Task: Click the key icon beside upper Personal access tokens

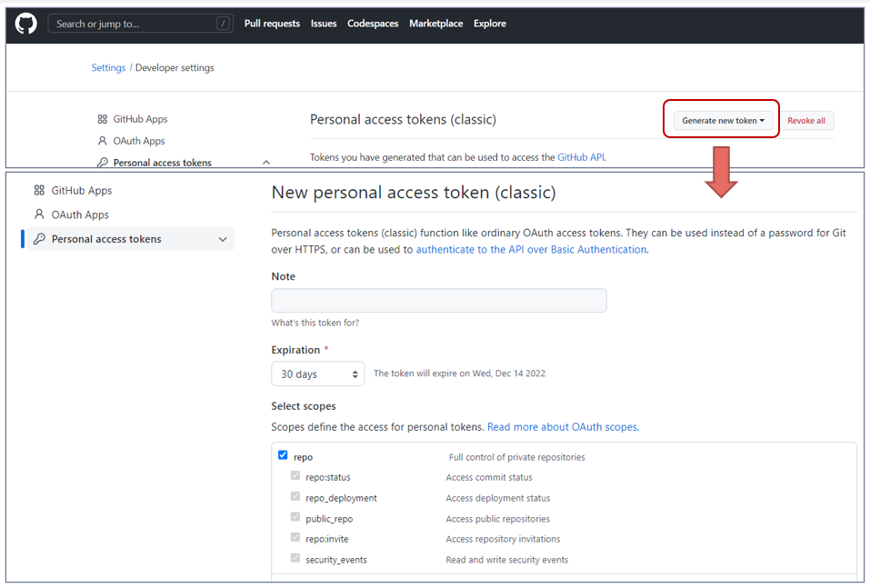Action: coord(102,163)
